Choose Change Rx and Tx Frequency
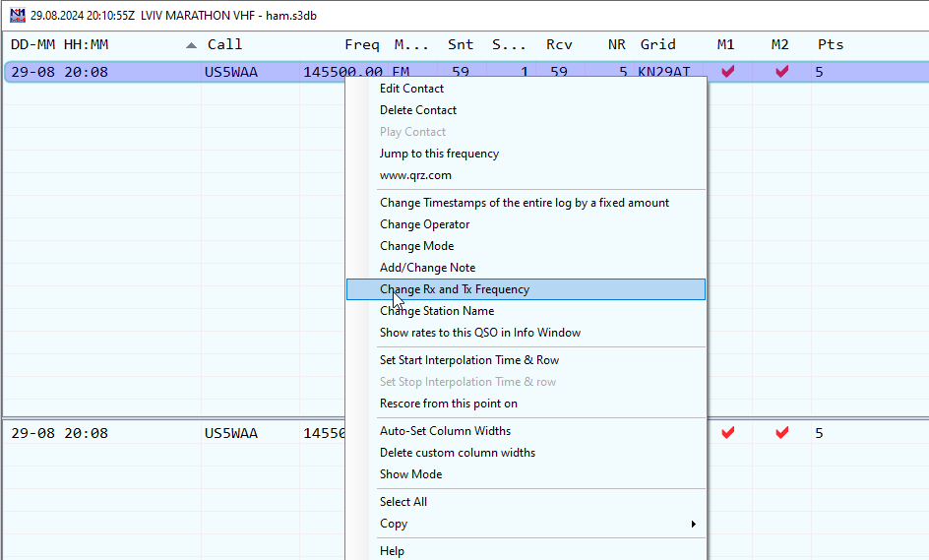The image size is (929, 560). 455,289
